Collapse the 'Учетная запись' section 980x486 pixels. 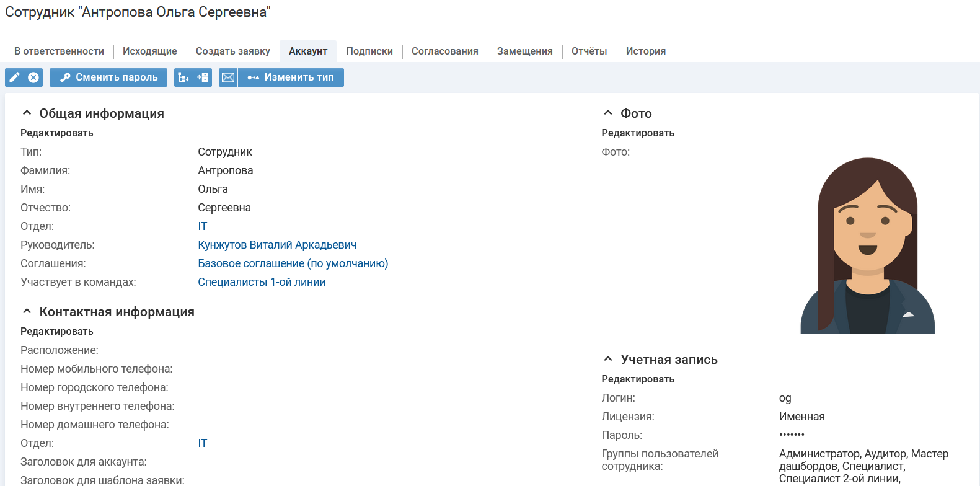[608, 359]
